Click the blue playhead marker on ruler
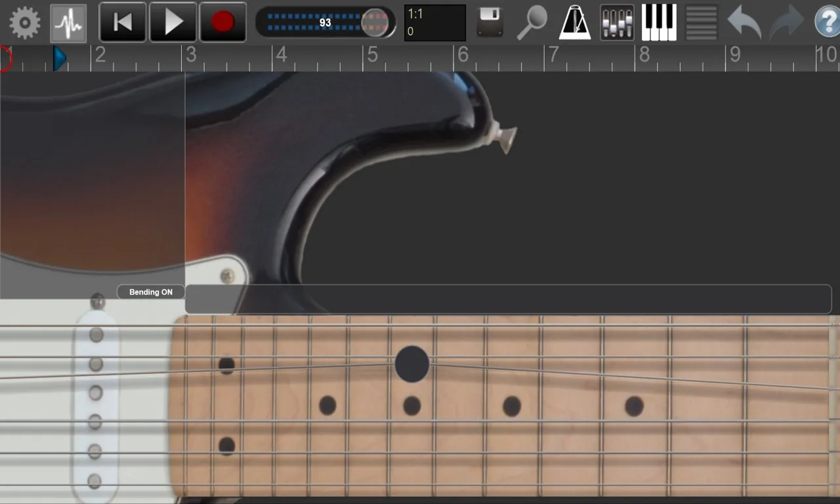 click(x=60, y=58)
